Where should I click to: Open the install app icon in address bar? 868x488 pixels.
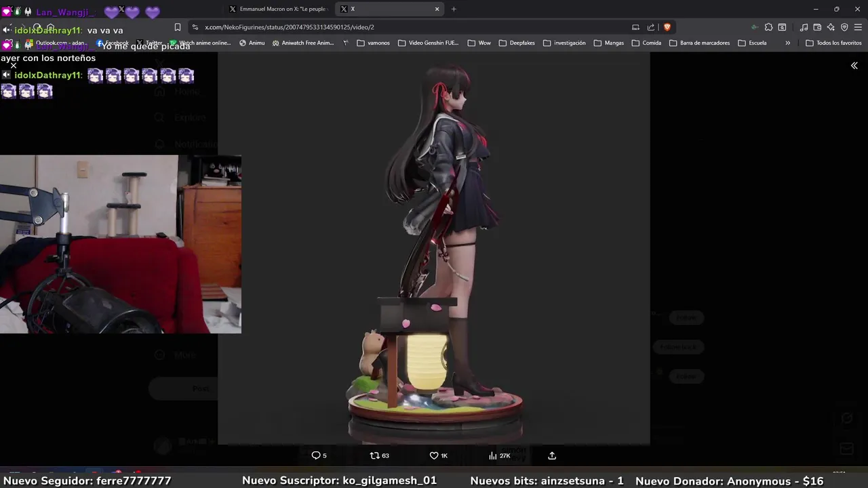tap(635, 27)
